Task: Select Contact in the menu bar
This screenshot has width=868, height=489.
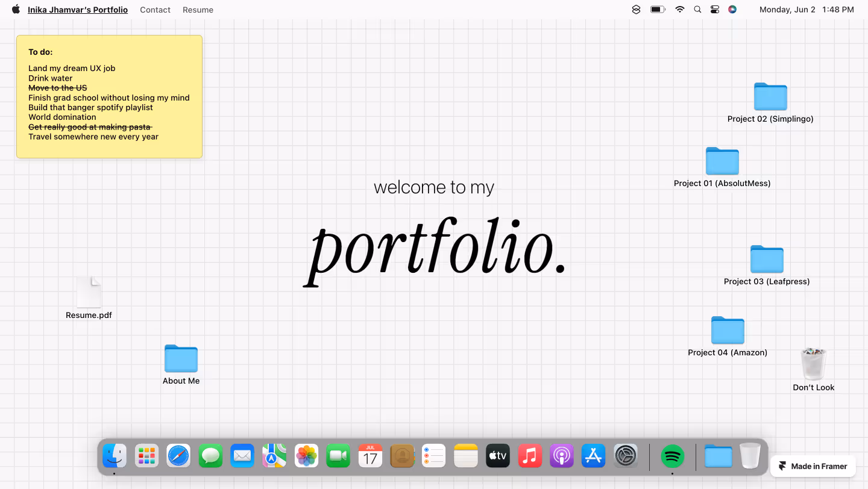Action: pyautogui.click(x=155, y=10)
